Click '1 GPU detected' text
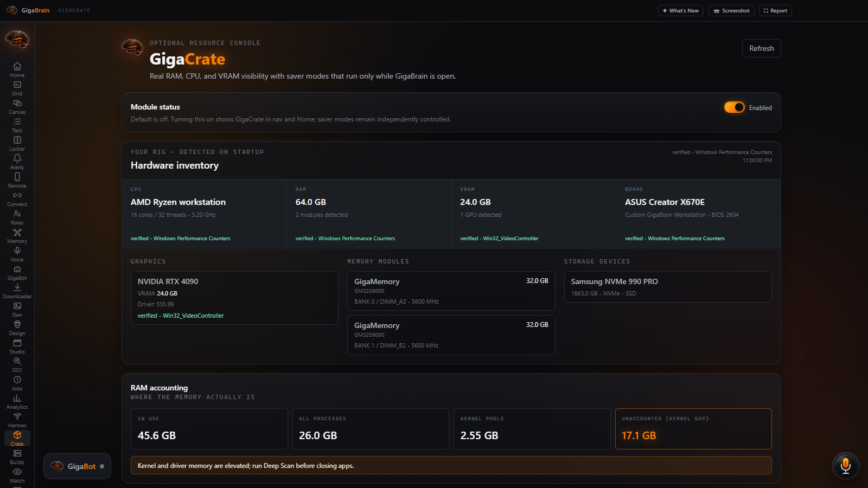Screen dimensions: 868x488 (x=481, y=215)
